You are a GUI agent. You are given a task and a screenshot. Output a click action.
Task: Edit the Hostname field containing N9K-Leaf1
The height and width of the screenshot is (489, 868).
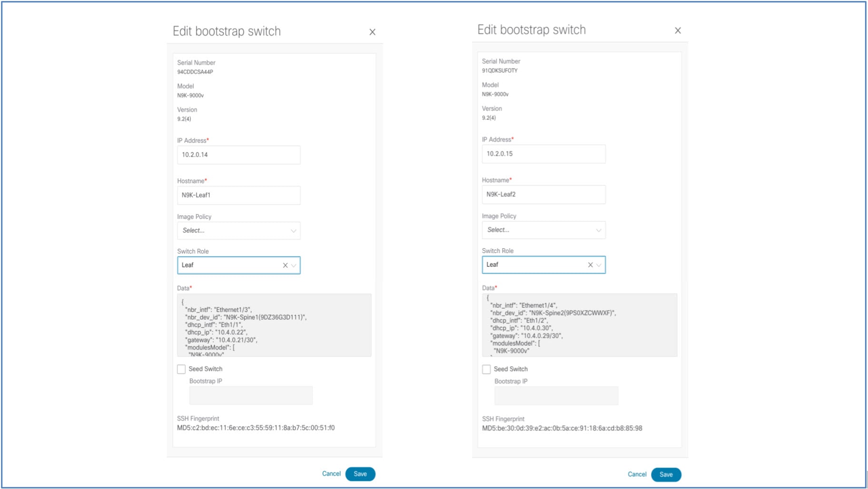tap(239, 196)
